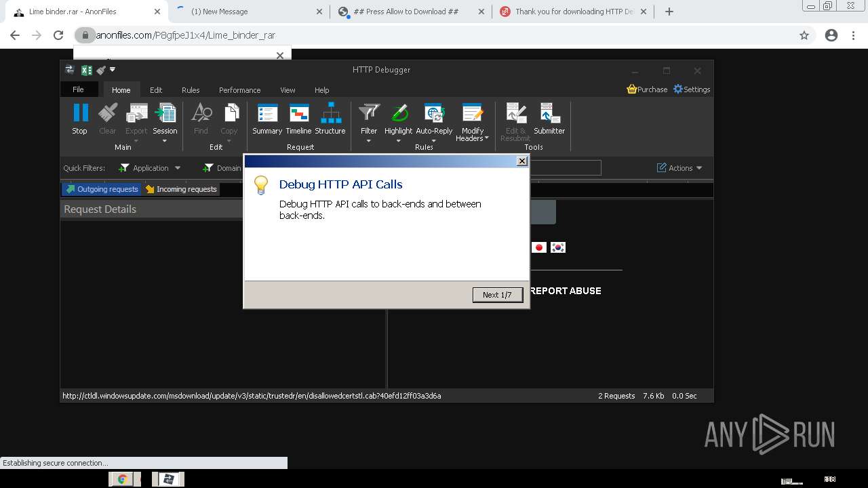Click the Request Details panel header

point(153,209)
